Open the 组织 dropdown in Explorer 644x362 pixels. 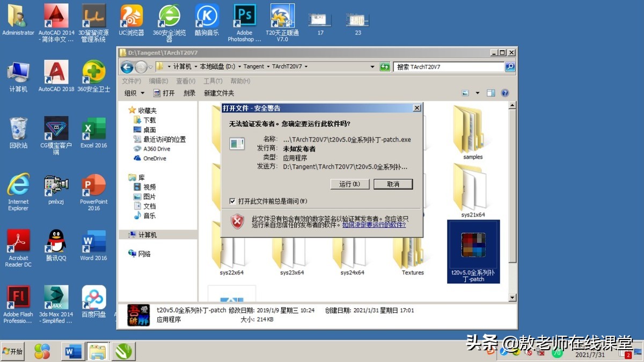tap(133, 92)
